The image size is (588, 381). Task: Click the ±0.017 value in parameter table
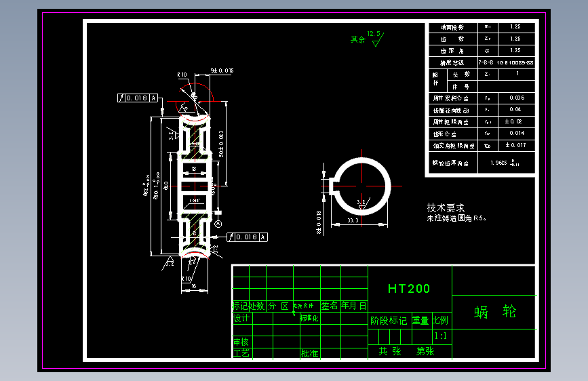click(x=516, y=145)
